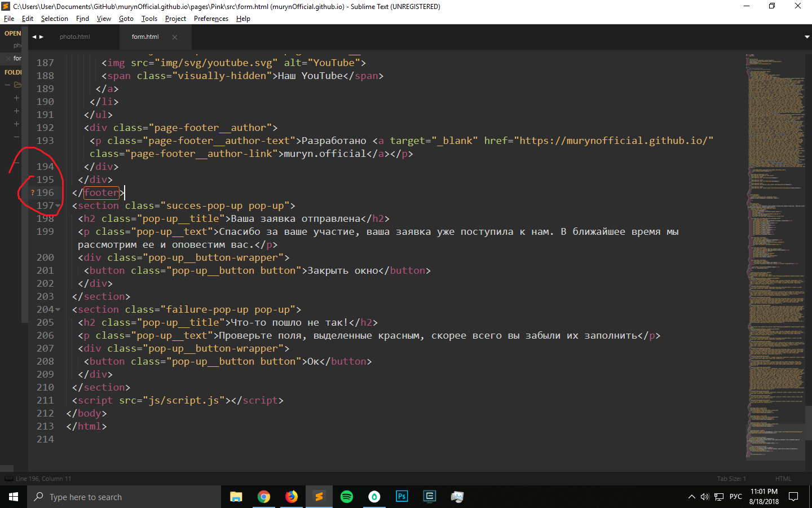Click the taskbar search box

point(124,497)
